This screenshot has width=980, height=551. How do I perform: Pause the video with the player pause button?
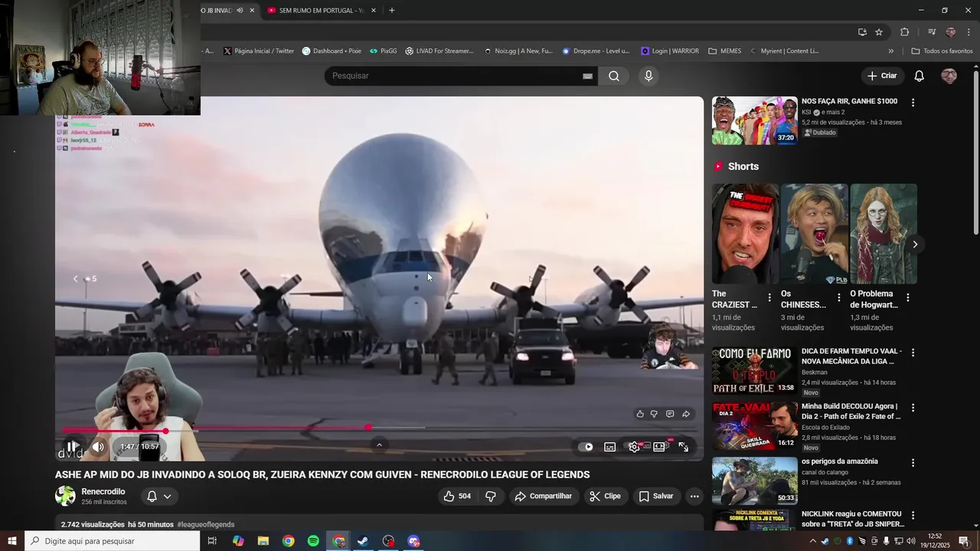pyautogui.click(x=72, y=447)
